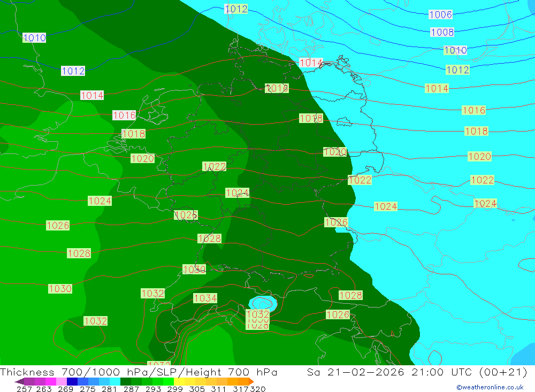Select the leftmost 1024 isobar label
The image size is (535, 392).
(x=100, y=201)
